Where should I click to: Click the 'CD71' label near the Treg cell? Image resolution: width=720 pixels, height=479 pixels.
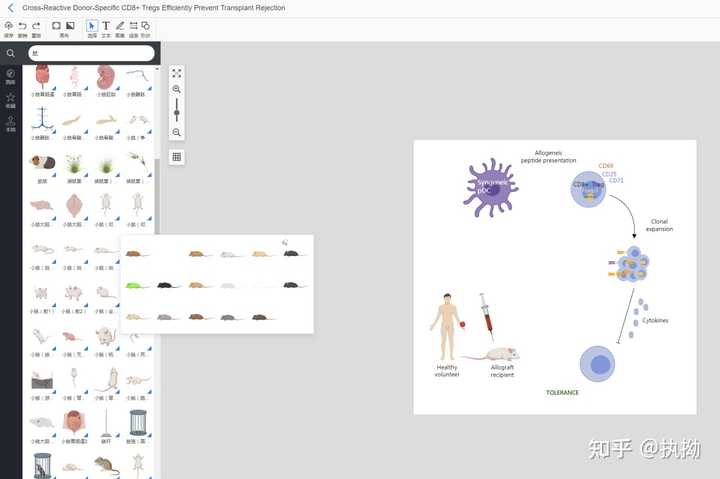(616, 180)
